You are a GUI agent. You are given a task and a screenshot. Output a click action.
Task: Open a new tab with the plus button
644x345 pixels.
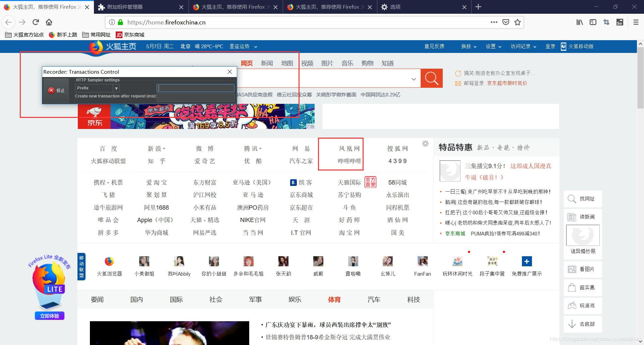pos(478,7)
